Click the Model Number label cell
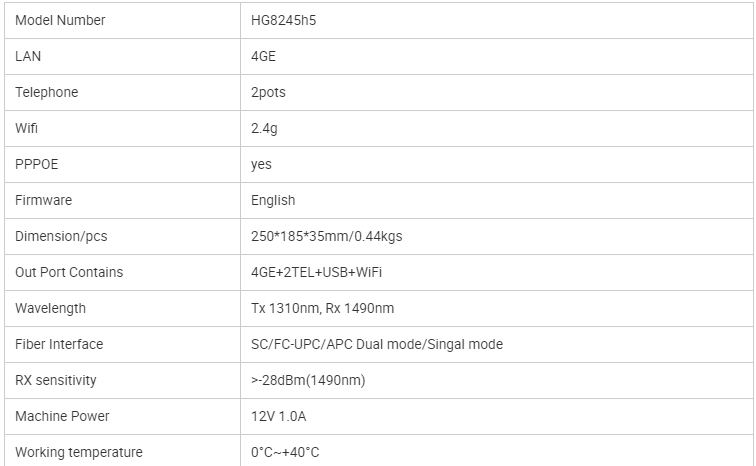 click(x=60, y=20)
